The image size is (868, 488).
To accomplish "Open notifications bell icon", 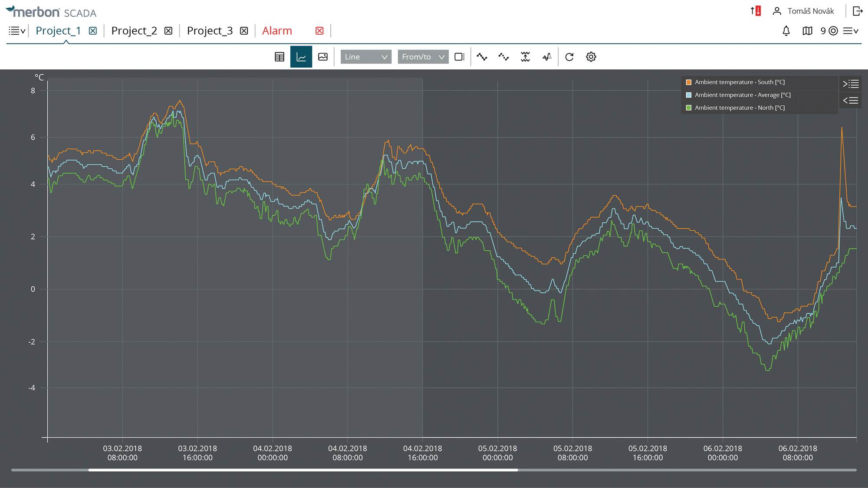I will pyautogui.click(x=786, y=31).
